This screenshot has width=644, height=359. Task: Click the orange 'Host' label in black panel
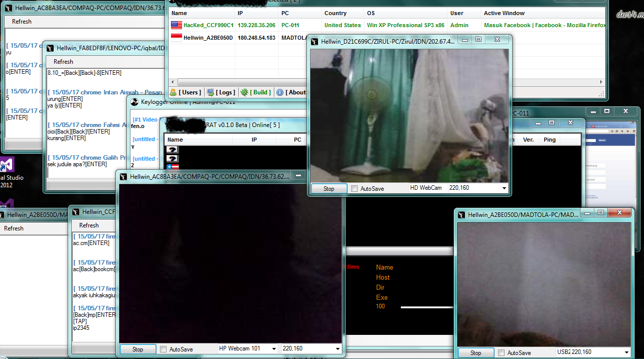pos(383,277)
